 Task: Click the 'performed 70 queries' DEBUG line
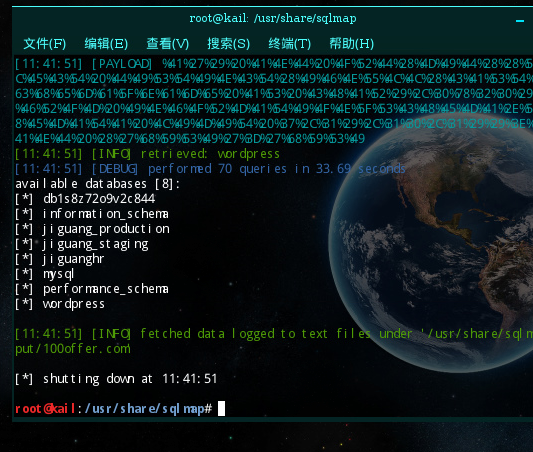[210, 169]
